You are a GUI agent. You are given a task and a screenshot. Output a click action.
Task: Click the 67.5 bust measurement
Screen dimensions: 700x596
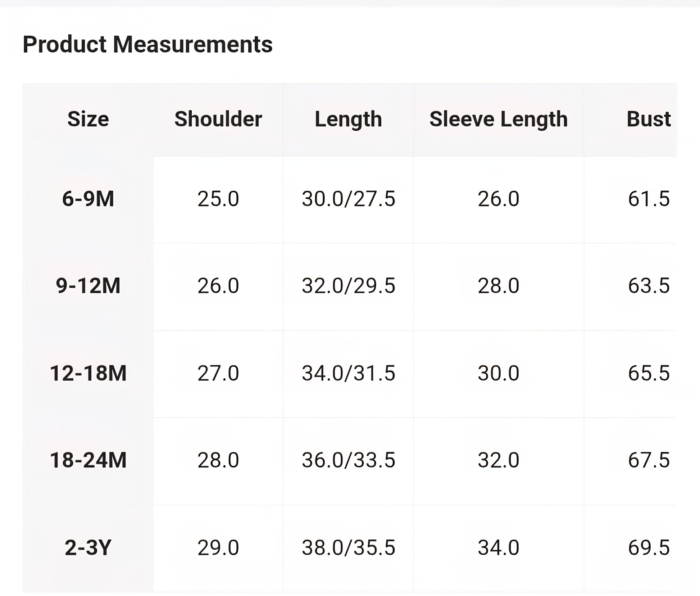(x=649, y=460)
